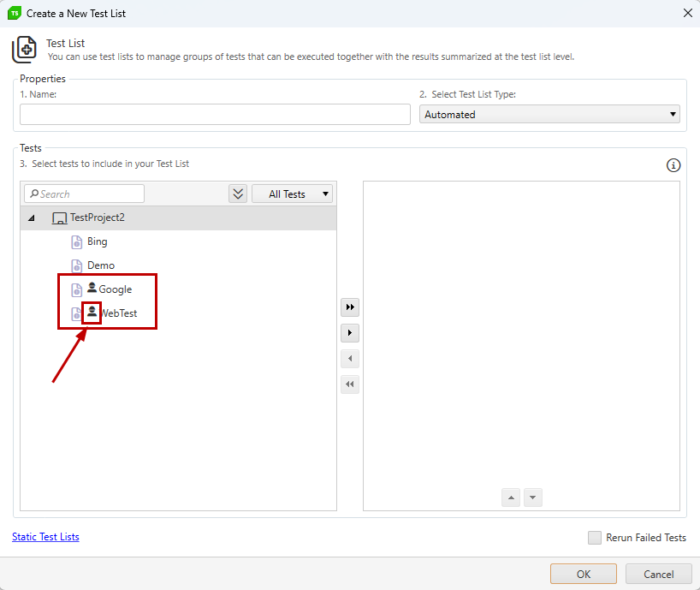
Task: Confirm with the OK button
Action: click(584, 574)
